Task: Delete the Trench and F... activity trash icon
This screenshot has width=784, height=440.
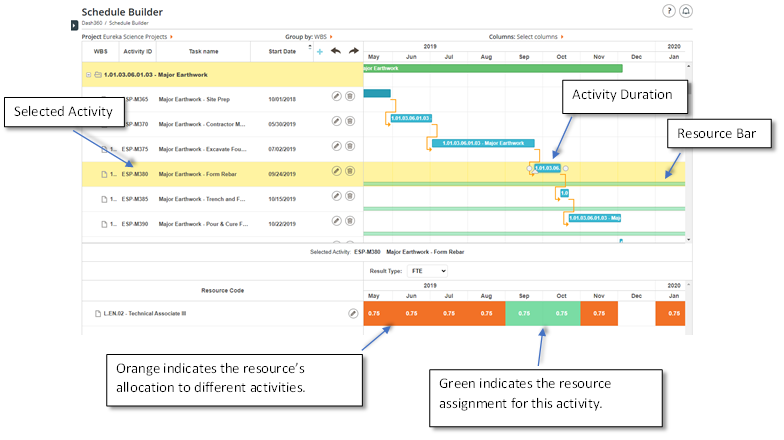Action: pos(350,196)
